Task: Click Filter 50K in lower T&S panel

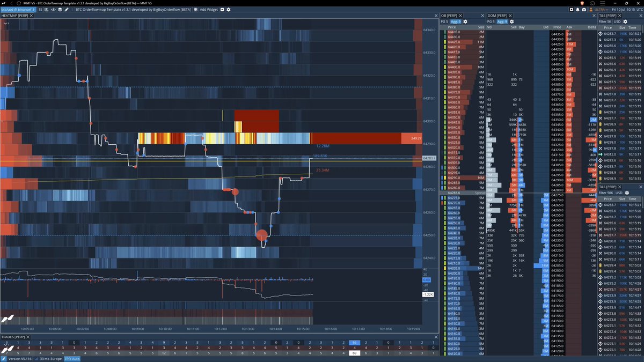Action: [x=606, y=193]
